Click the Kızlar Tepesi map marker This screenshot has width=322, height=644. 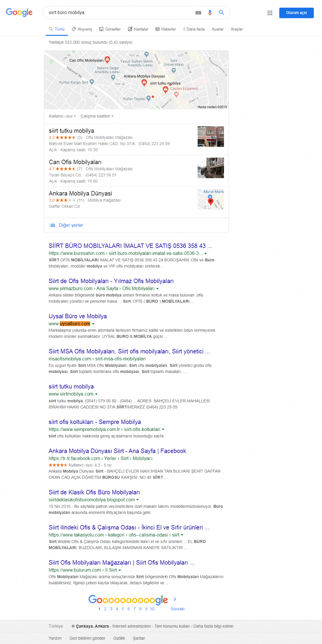[148, 99]
